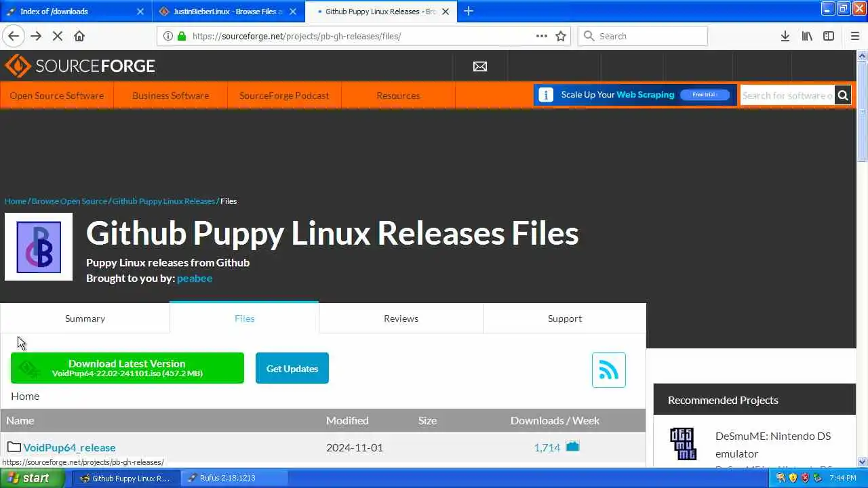
Task: Open the envelope mail icon in header
Action: (x=480, y=66)
